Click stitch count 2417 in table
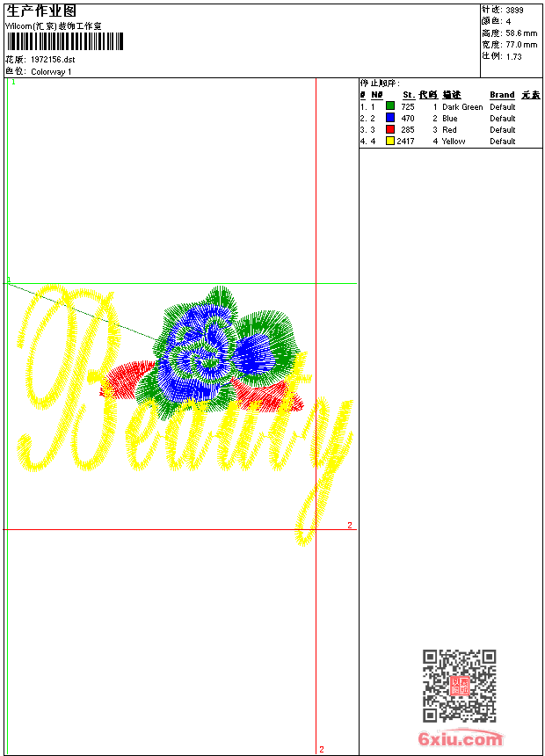The width and height of the screenshot is (545, 756). (x=405, y=142)
